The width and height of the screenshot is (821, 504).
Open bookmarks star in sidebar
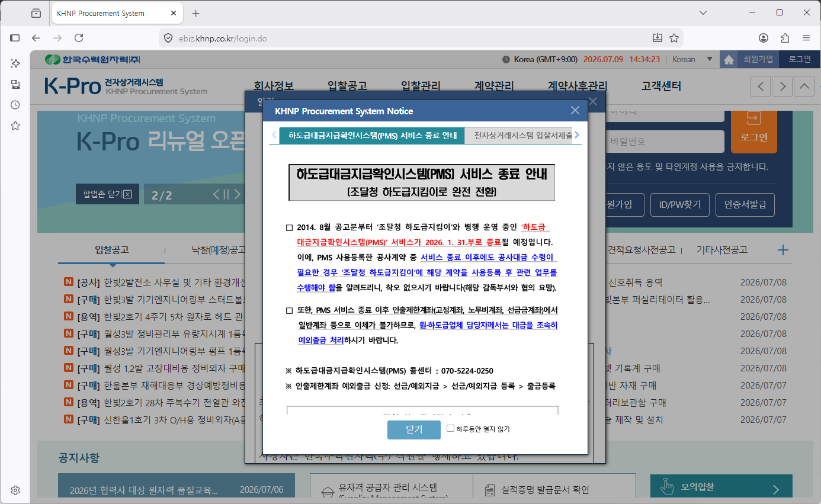coord(15,126)
